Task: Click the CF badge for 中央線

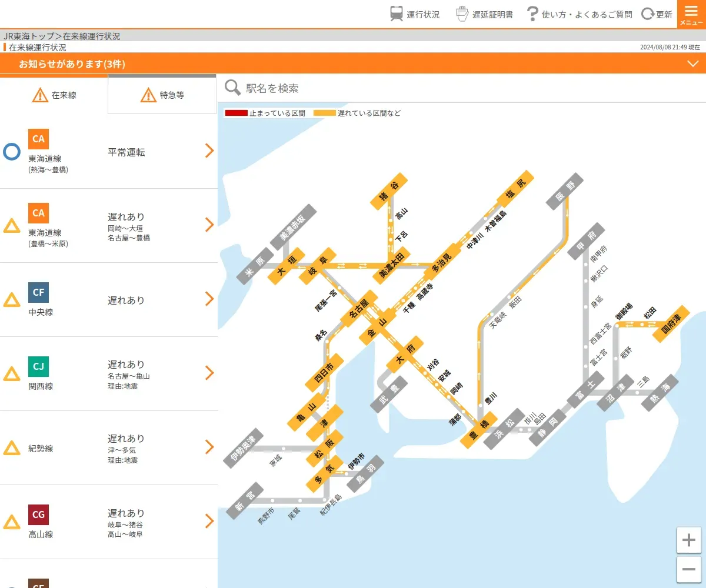Action: point(38,292)
